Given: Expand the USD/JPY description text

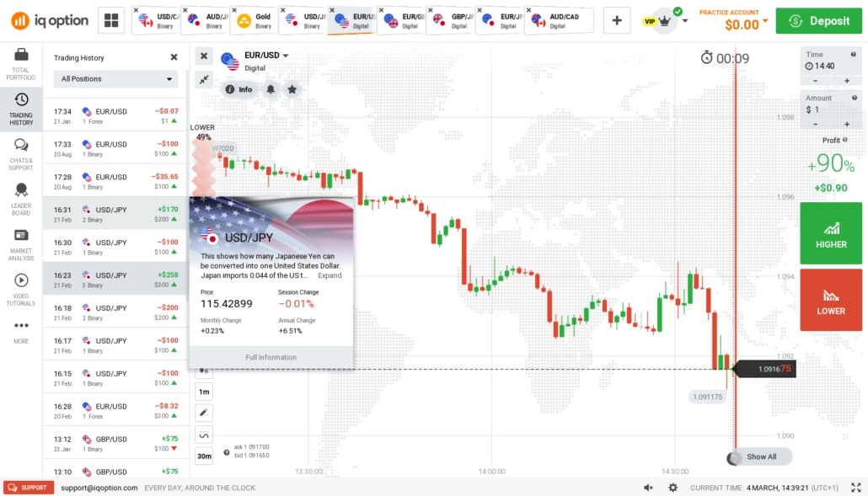Looking at the screenshot, I should [x=330, y=275].
